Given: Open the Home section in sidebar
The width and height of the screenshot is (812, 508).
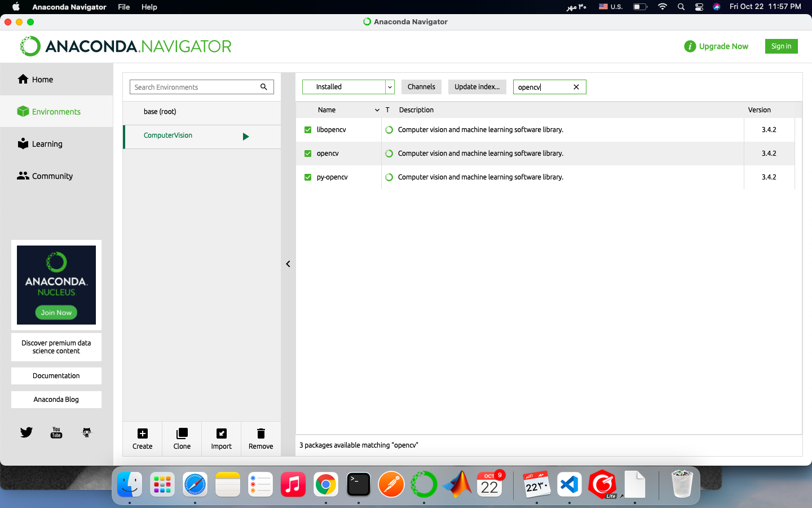Looking at the screenshot, I should click(35, 80).
